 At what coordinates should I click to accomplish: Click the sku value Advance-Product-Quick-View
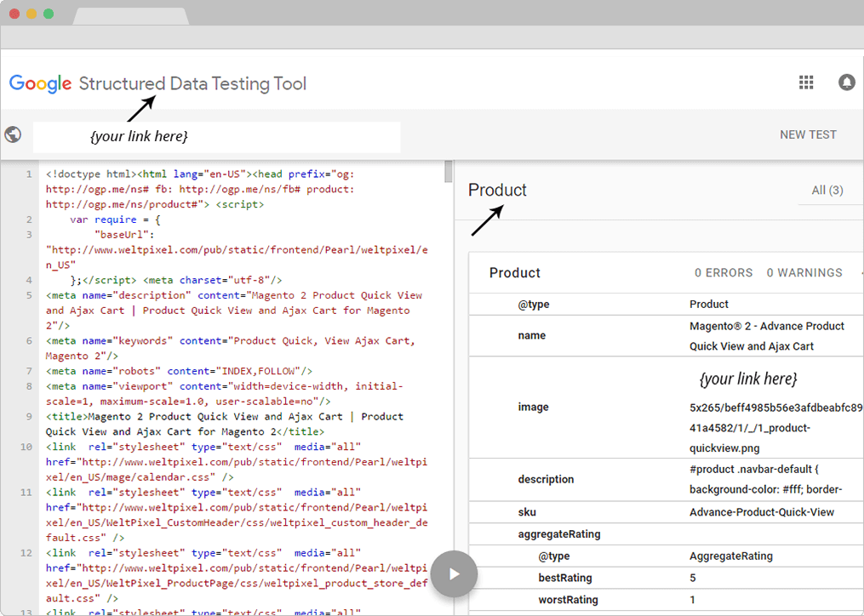762,512
